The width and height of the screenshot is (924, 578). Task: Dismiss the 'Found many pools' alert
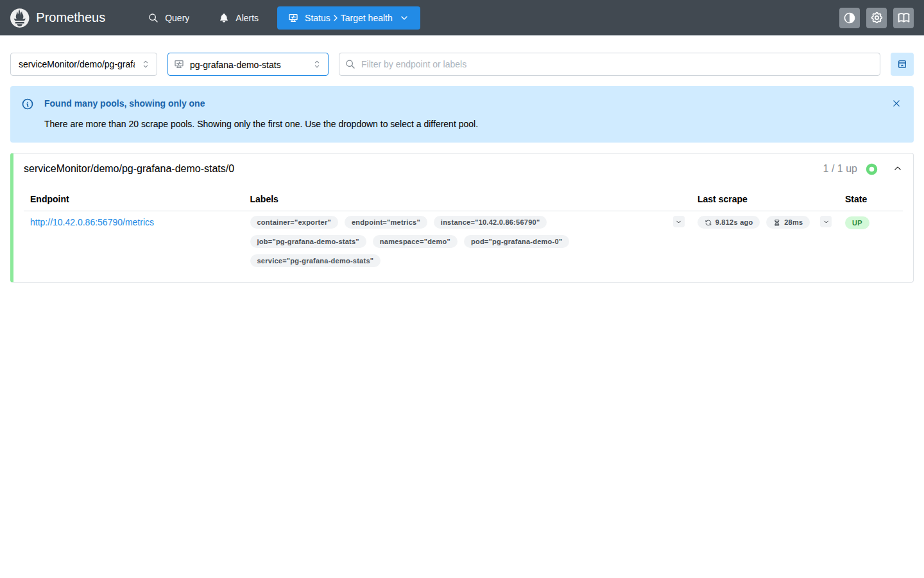click(896, 103)
